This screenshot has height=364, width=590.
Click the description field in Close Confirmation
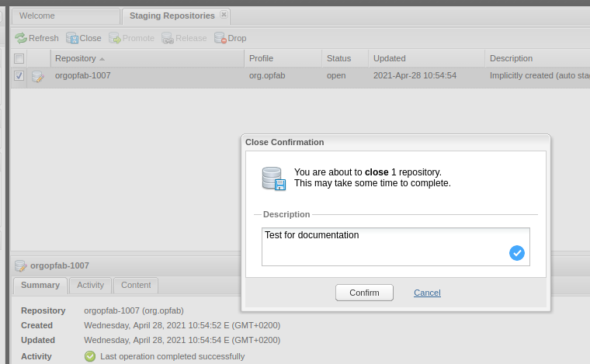point(395,247)
